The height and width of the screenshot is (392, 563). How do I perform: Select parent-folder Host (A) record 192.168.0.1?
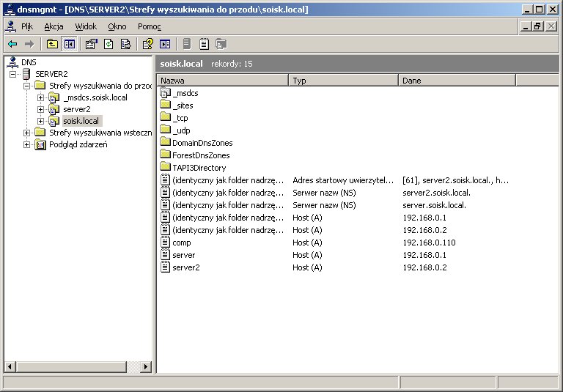coord(303,218)
